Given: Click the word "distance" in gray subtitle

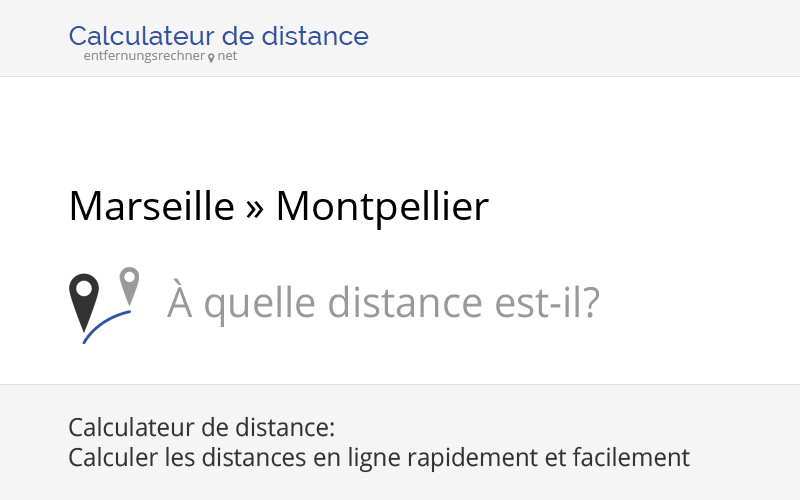Looking at the screenshot, I should point(405,303).
